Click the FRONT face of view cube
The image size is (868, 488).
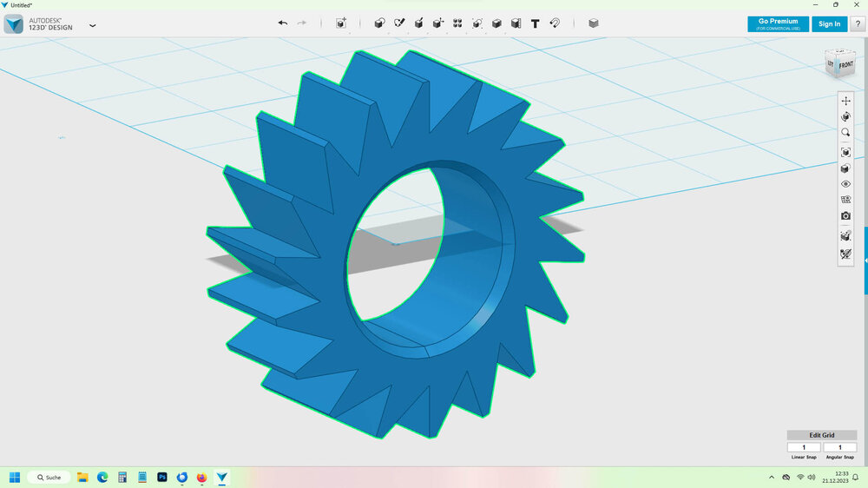[x=845, y=65]
